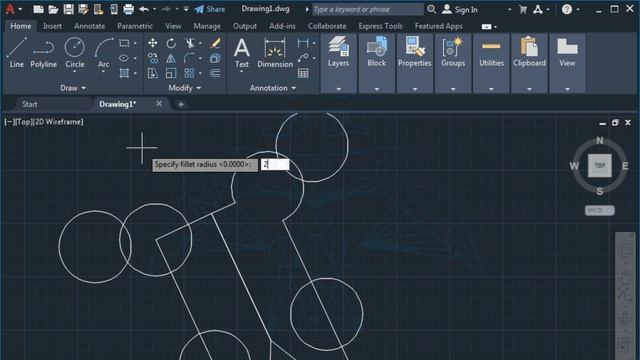
Task: Go to the Express Tools tab
Action: pyautogui.click(x=380, y=26)
